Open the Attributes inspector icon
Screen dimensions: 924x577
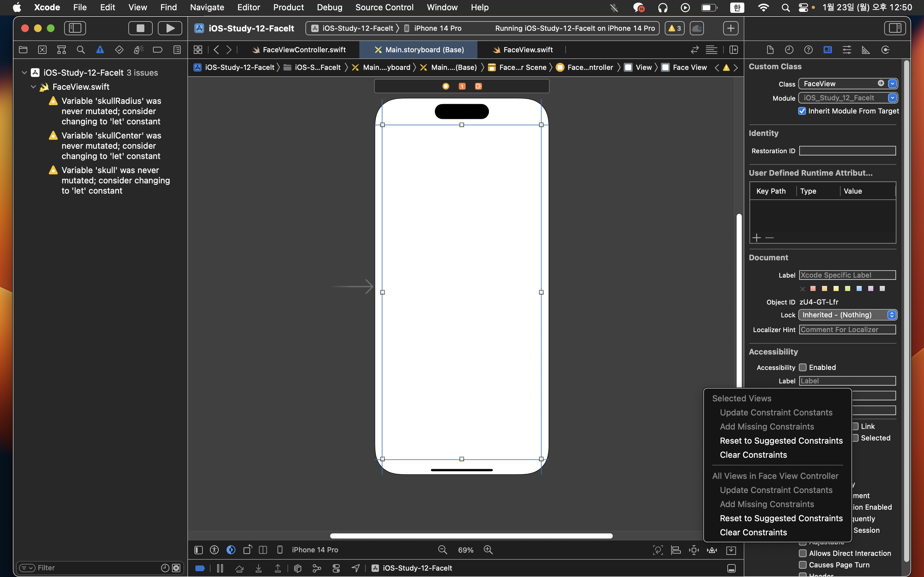846,50
